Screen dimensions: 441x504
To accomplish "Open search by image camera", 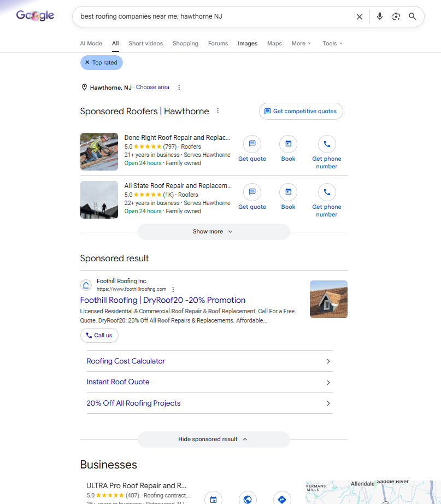I will (396, 16).
